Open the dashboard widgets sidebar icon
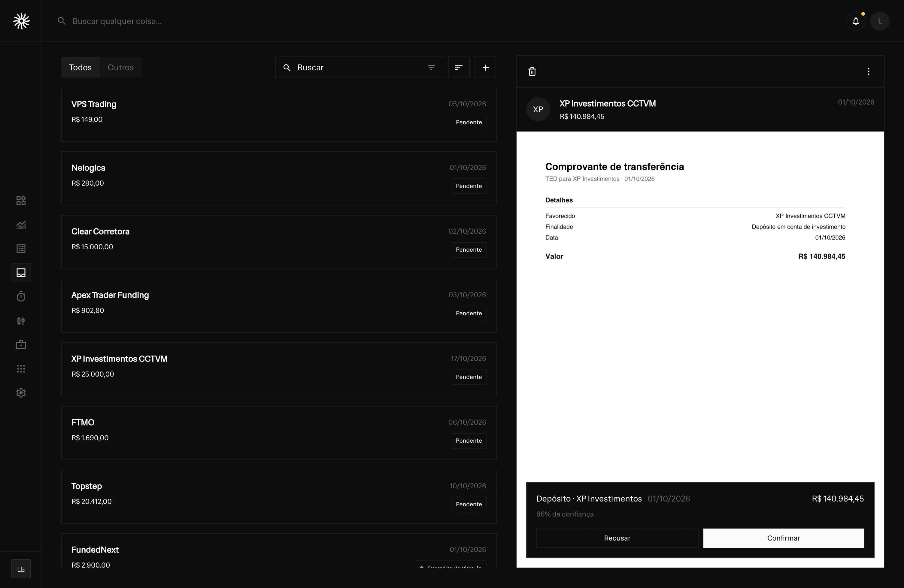904x588 pixels. pos(21,201)
